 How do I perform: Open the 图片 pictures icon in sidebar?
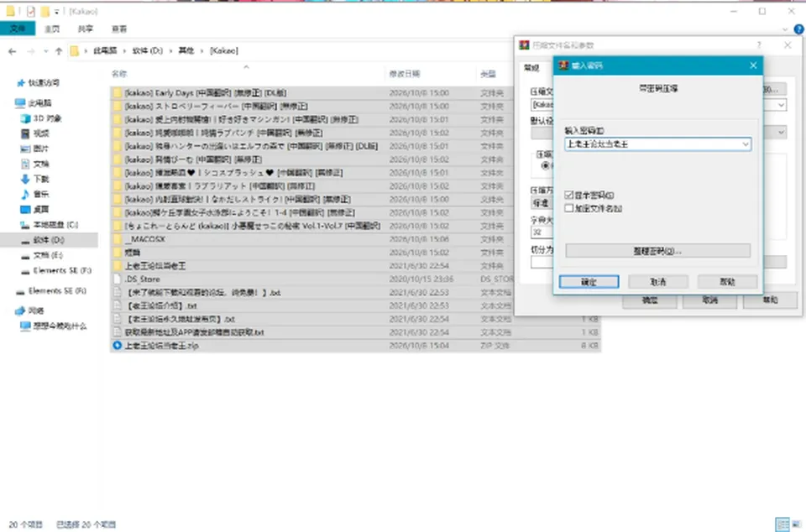25,149
